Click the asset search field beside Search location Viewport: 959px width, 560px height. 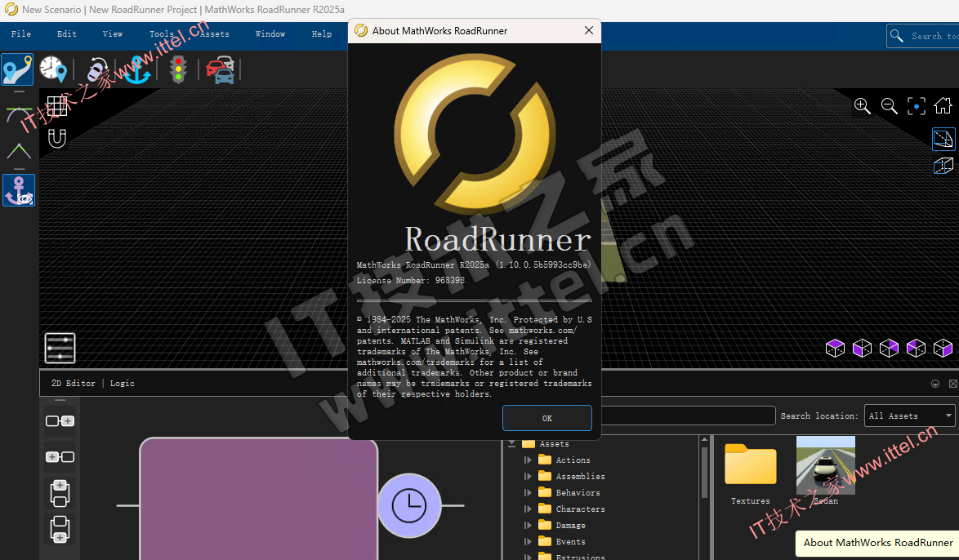(x=688, y=416)
